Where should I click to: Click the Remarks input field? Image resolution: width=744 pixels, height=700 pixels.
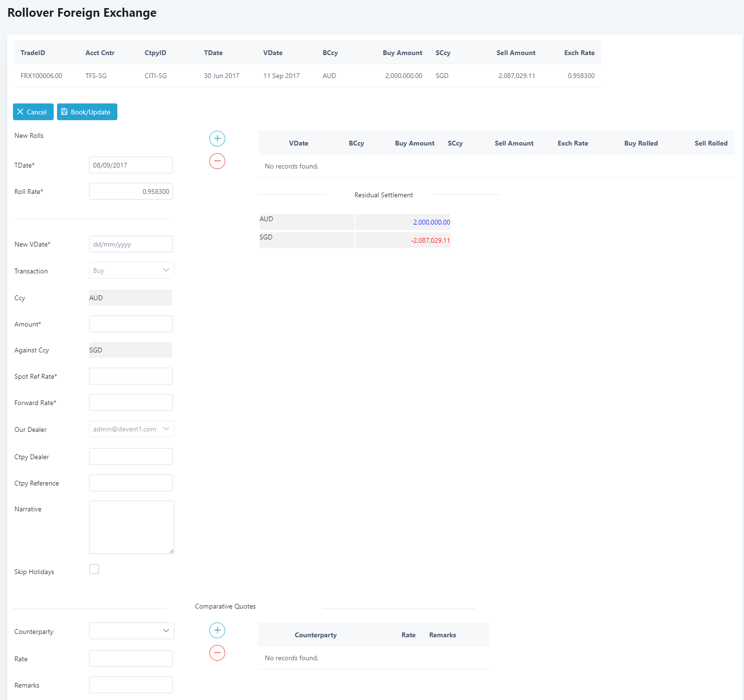click(x=131, y=685)
